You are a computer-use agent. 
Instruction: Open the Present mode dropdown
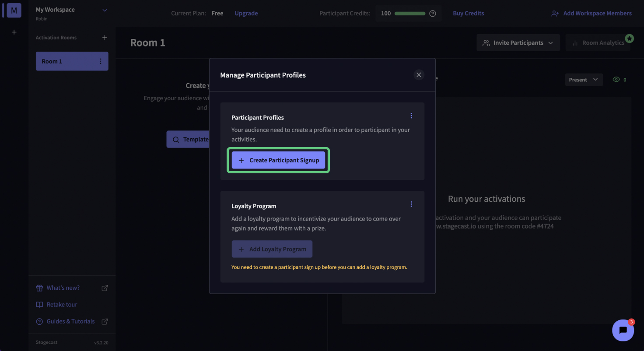[x=584, y=80]
